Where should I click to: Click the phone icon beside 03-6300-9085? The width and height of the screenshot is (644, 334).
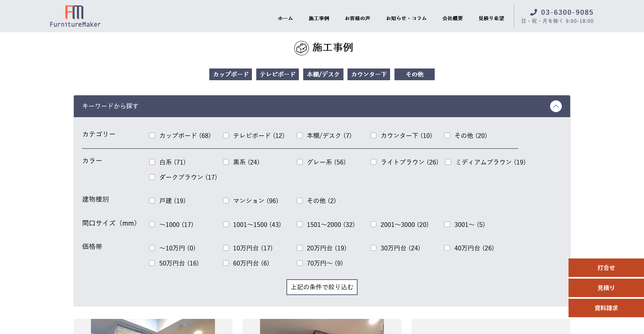[533, 12]
